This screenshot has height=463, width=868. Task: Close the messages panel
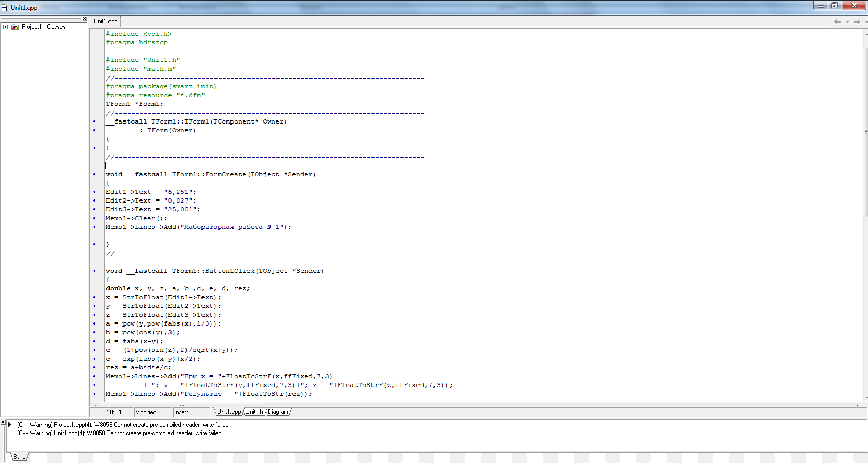3,422
